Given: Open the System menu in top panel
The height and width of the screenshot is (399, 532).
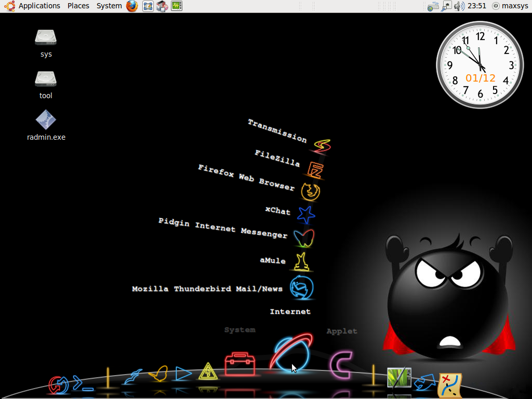Looking at the screenshot, I should pos(109,6).
